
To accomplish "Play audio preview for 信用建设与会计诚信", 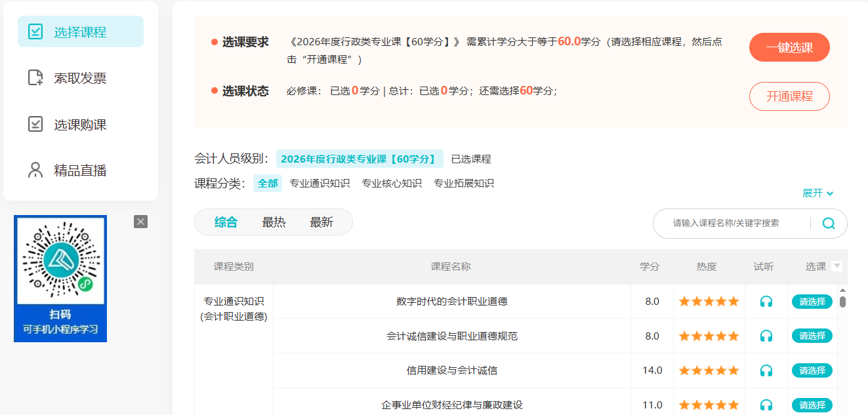I will coord(766,370).
